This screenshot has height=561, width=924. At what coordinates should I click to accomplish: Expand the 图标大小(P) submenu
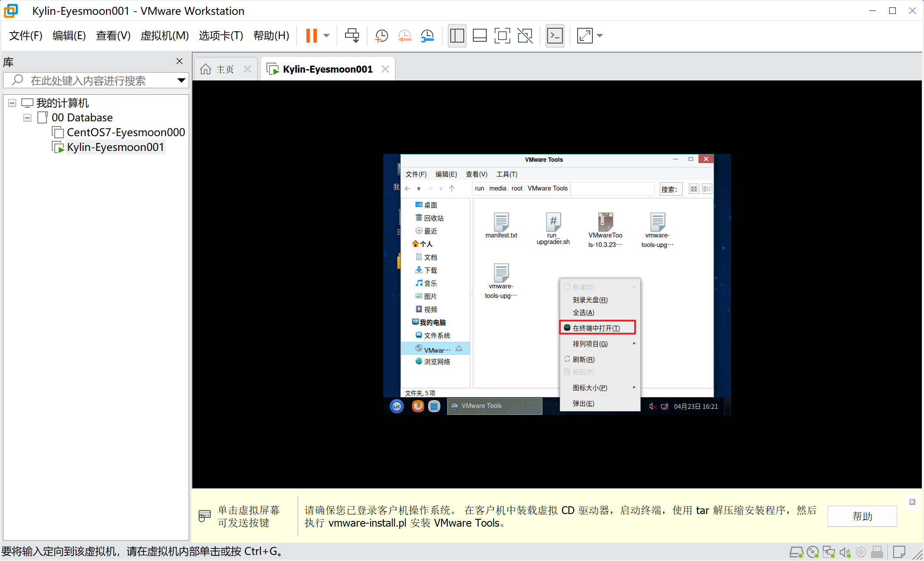pos(600,388)
